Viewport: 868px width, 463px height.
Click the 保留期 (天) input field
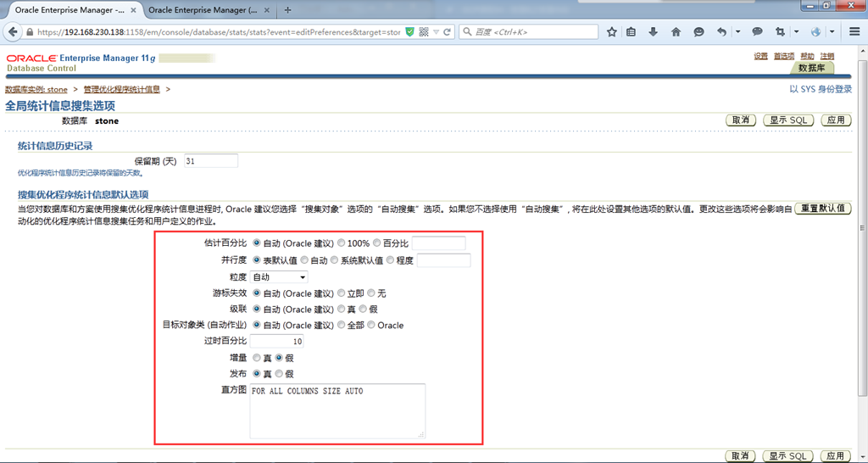pyautogui.click(x=211, y=161)
